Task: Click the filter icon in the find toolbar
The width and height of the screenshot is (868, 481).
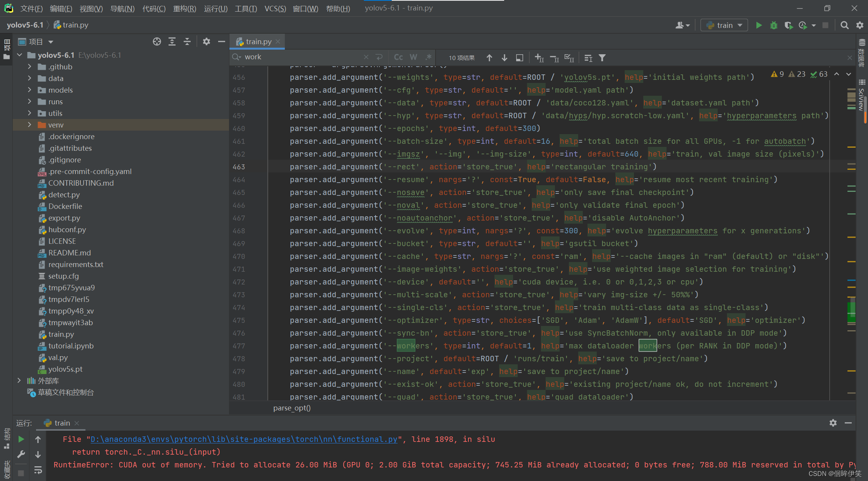Action: pos(602,57)
